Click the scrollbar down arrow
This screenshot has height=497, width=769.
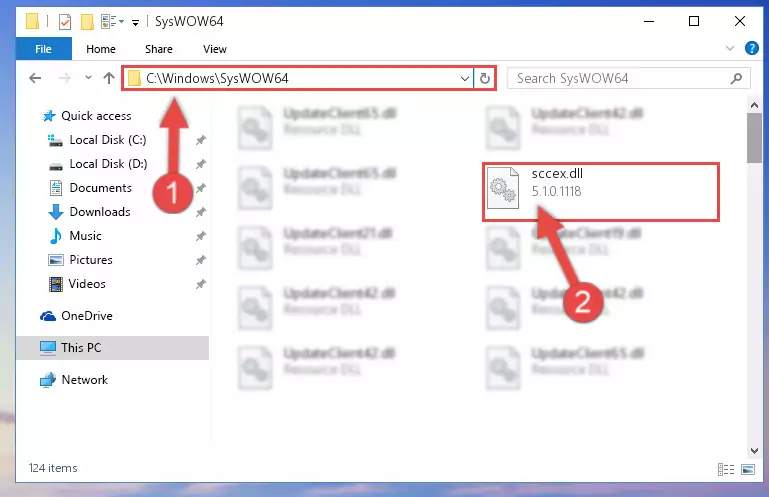tap(754, 451)
